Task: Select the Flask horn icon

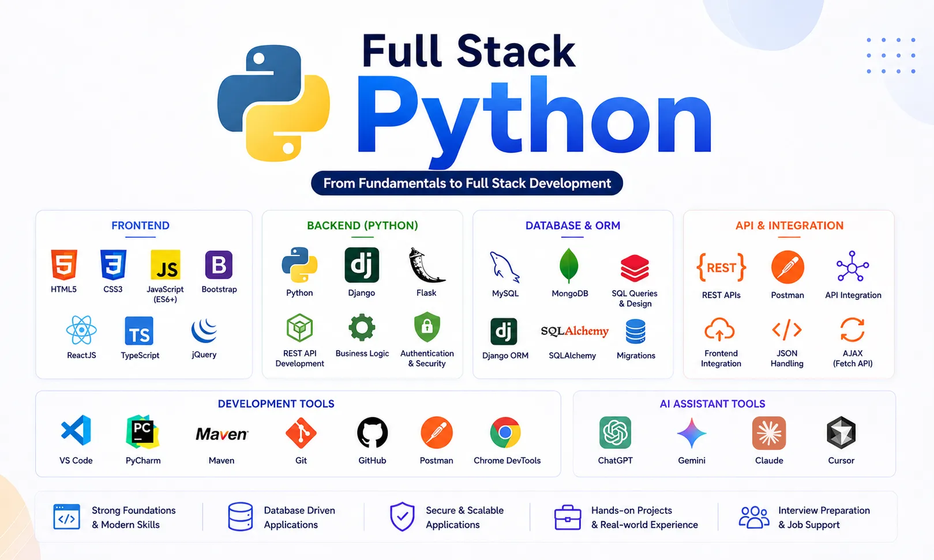Action: 427,265
